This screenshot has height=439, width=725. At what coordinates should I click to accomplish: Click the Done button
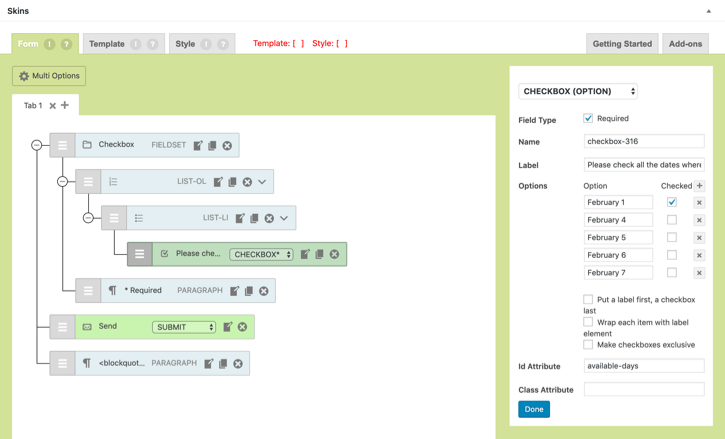tap(534, 409)
